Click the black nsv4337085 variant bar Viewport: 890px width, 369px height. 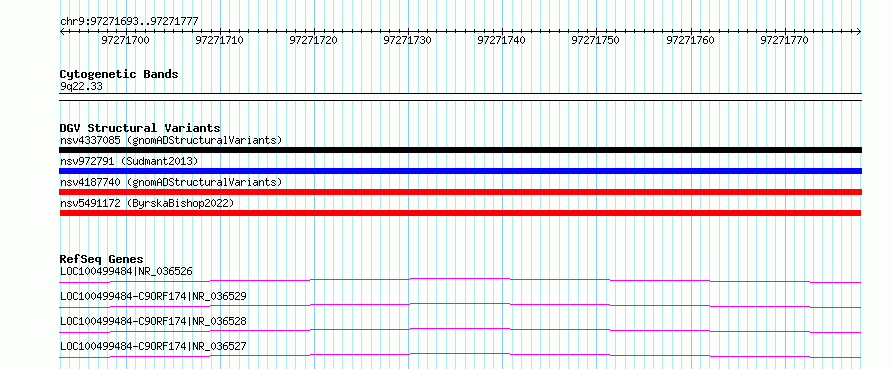click(x=461, y=150)
